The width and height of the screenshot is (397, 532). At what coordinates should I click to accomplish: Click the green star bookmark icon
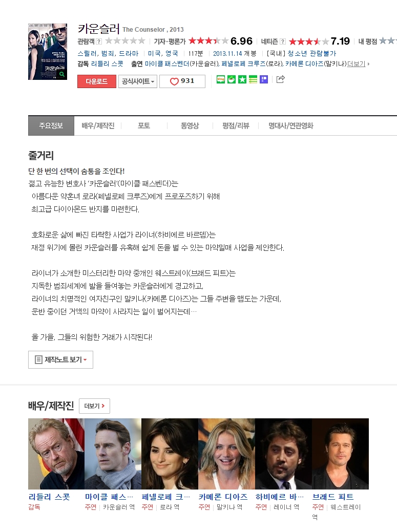pos(242,79)
